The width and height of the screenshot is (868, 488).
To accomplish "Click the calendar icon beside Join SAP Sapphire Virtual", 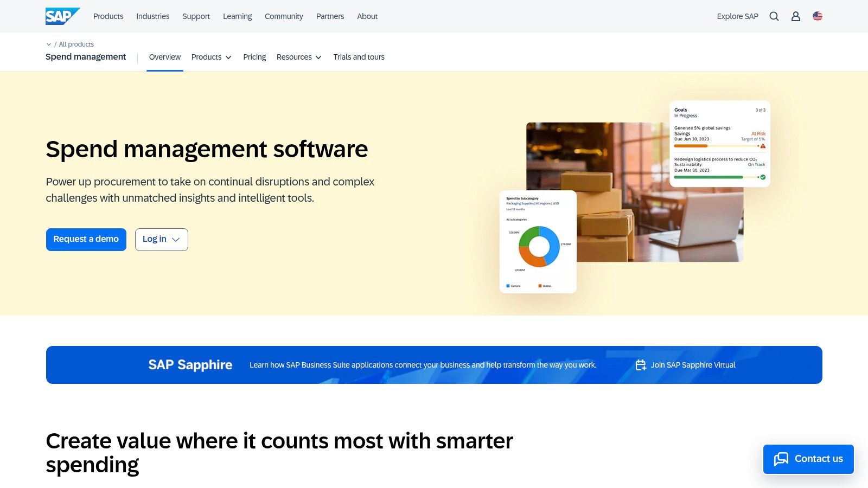I will pyautogui.click(x=641, y=365).
